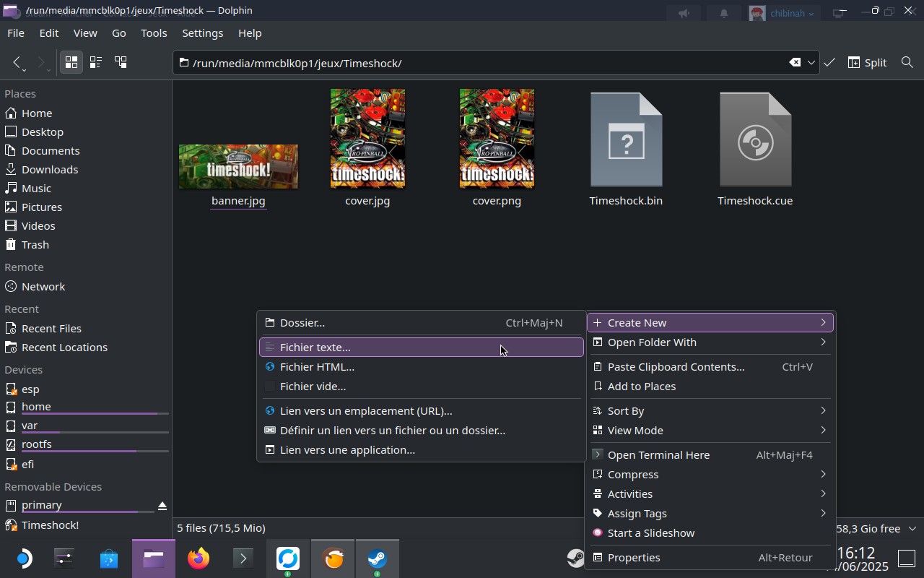
Task: Choose Fichier texte... entry
Action: pyautogui.click(x=421, y=348)
